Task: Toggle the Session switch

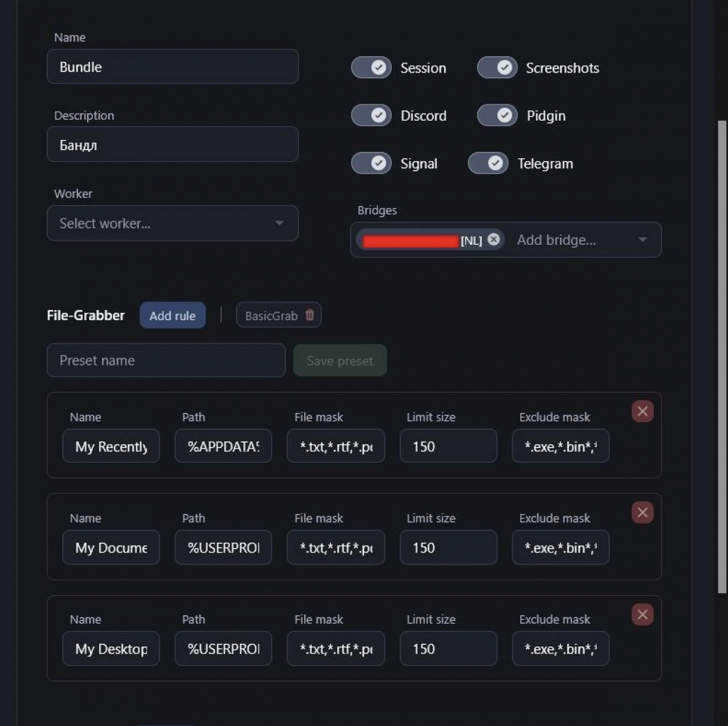Action: pyautogui.click(x=371, y=68)
